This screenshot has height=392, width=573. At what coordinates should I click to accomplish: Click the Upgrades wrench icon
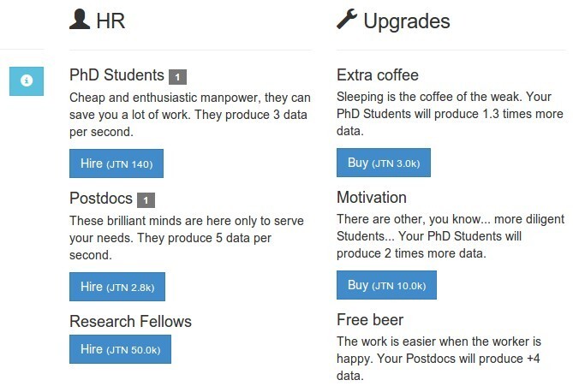pyautogui.click(x=347, y=21)
